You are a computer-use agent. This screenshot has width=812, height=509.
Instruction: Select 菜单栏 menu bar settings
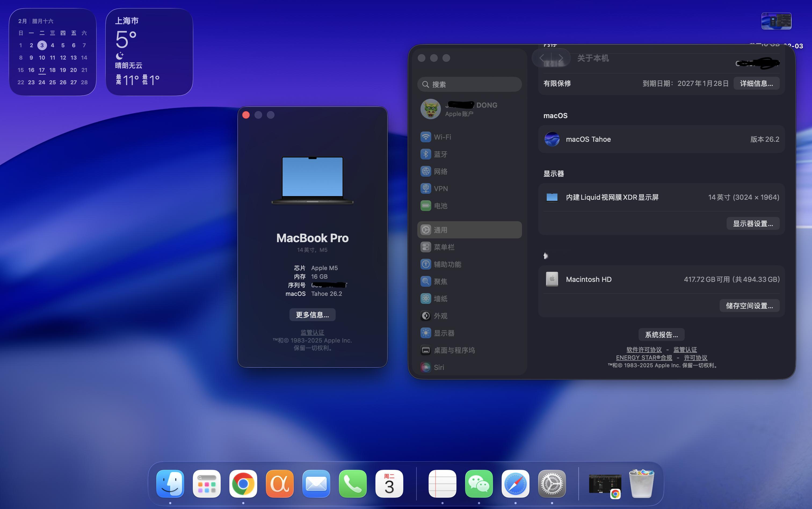point(444,247)
